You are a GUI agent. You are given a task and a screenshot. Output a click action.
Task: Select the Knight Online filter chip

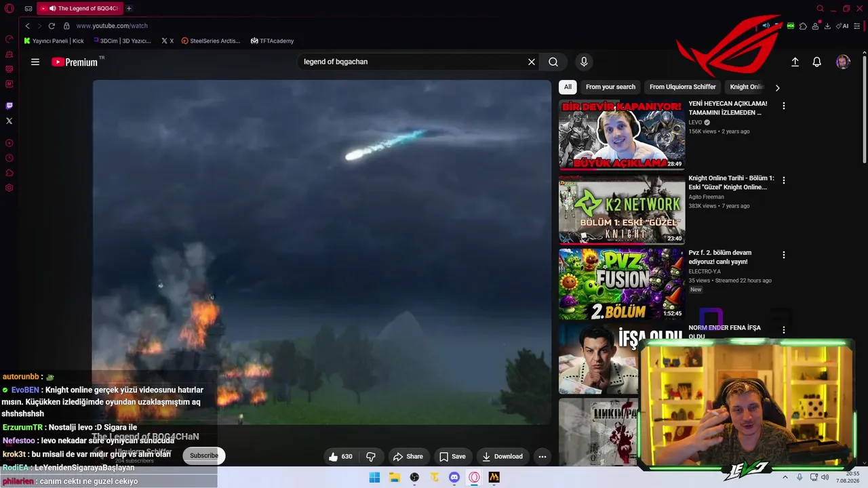tap(747, 87)
